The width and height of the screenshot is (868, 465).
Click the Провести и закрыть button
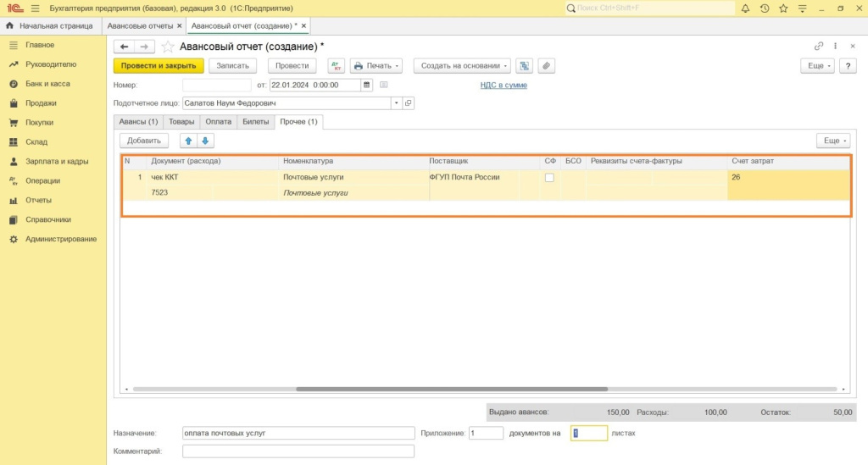coord(159,65)
